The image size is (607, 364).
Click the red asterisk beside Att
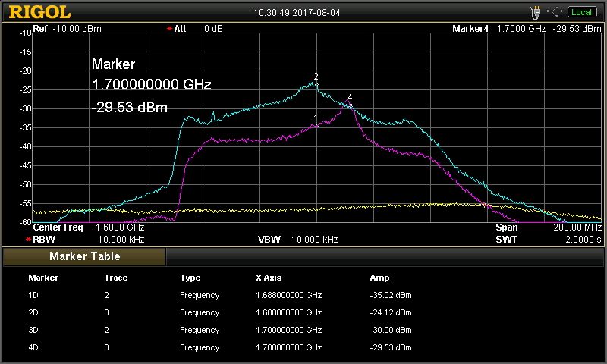(x=169, y=29)
